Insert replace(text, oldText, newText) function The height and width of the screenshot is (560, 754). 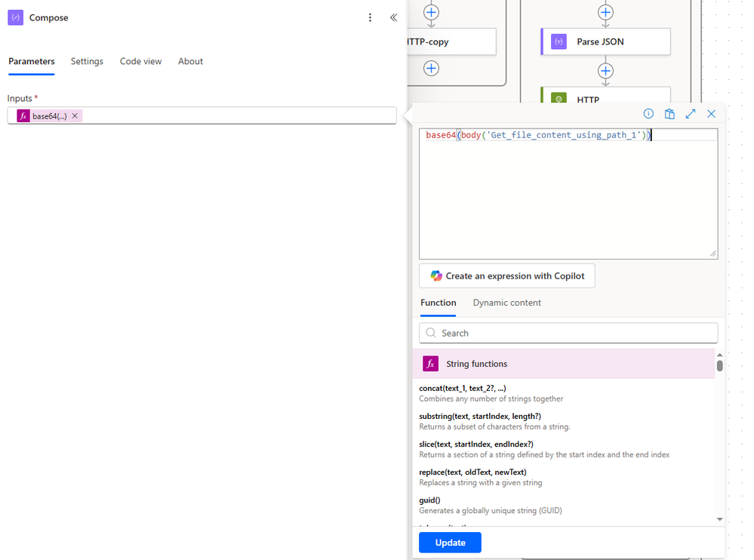coord(472,472)
